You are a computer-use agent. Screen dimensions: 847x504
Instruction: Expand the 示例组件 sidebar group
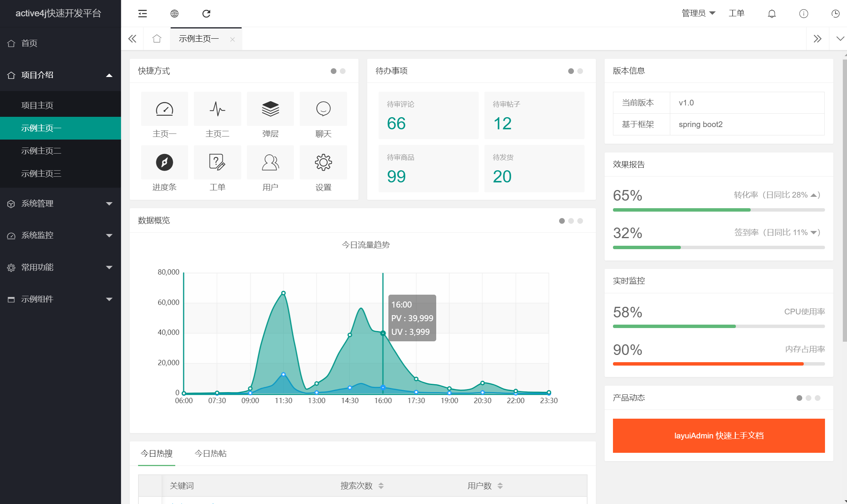pos(61,299)
